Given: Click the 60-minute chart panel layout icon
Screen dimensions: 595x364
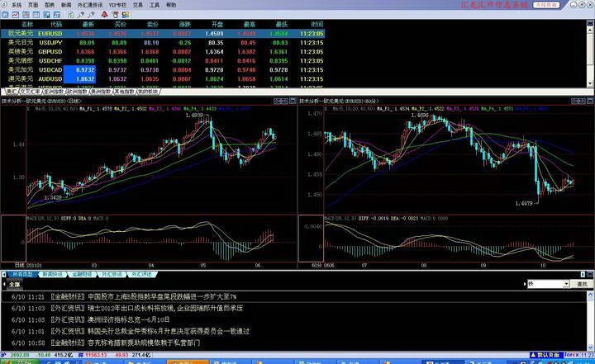Looking at the screenshot, I should click(578, 101).
